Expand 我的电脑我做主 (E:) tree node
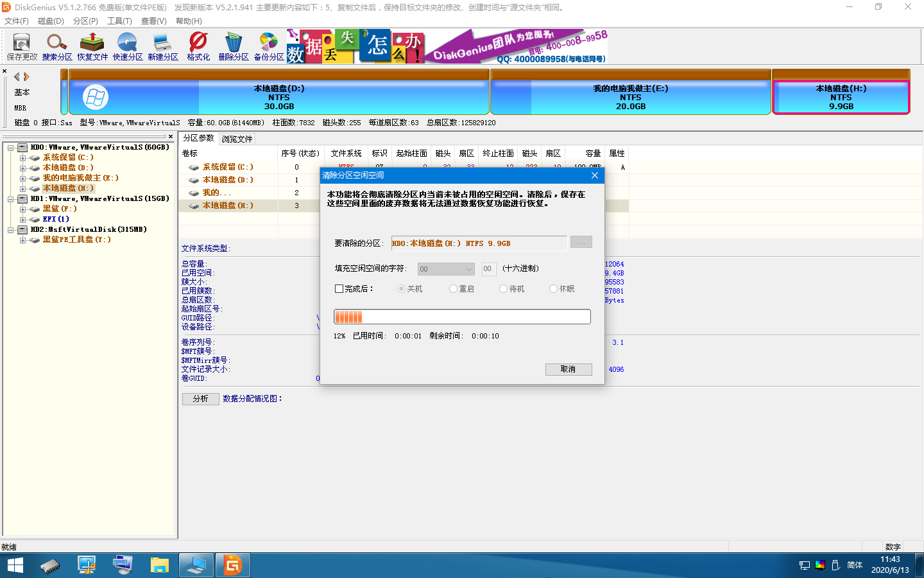The height and width of the screenshot is (578, 924). tap(22, 179)
